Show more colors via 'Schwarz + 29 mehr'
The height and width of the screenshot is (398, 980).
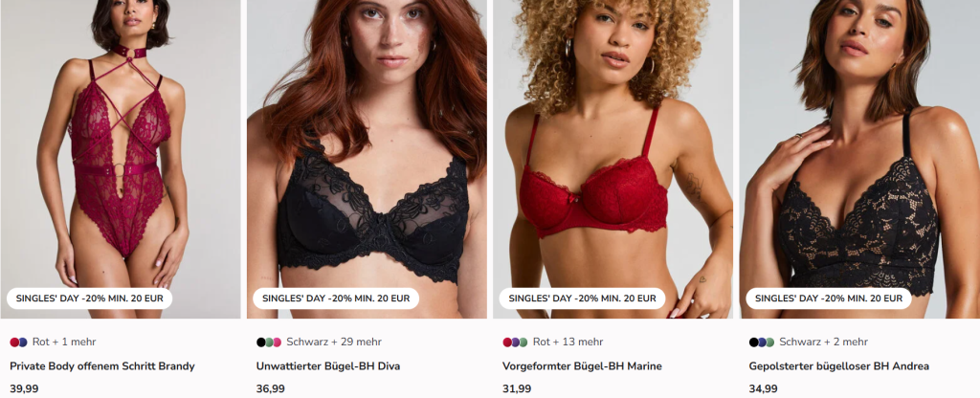click(x=334, y=342)
